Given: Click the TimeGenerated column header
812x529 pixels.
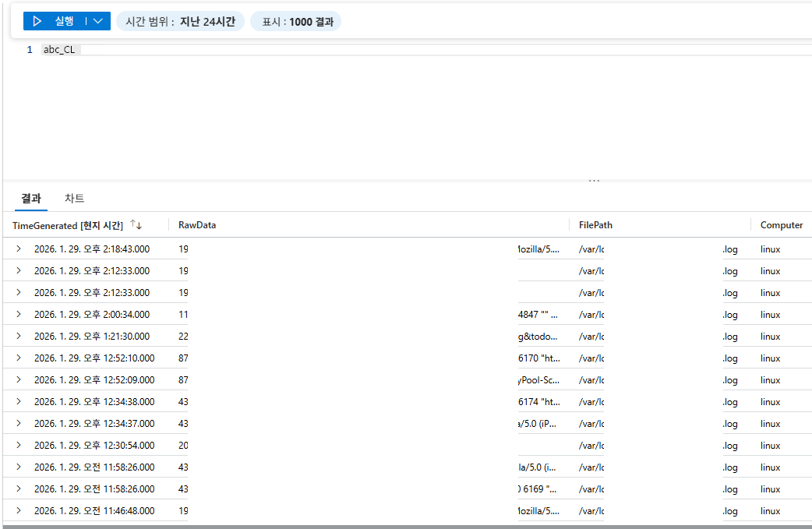Looking at the screenshot, I should click(68, 226).
